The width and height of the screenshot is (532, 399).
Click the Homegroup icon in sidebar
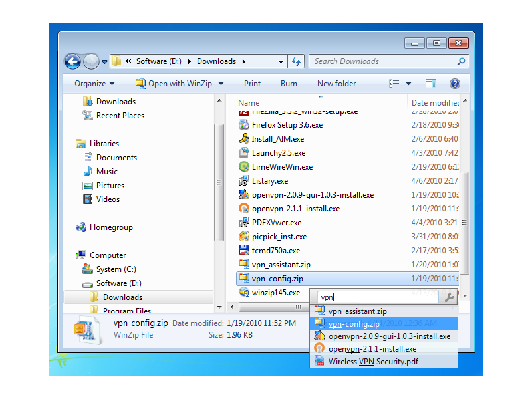81,227
